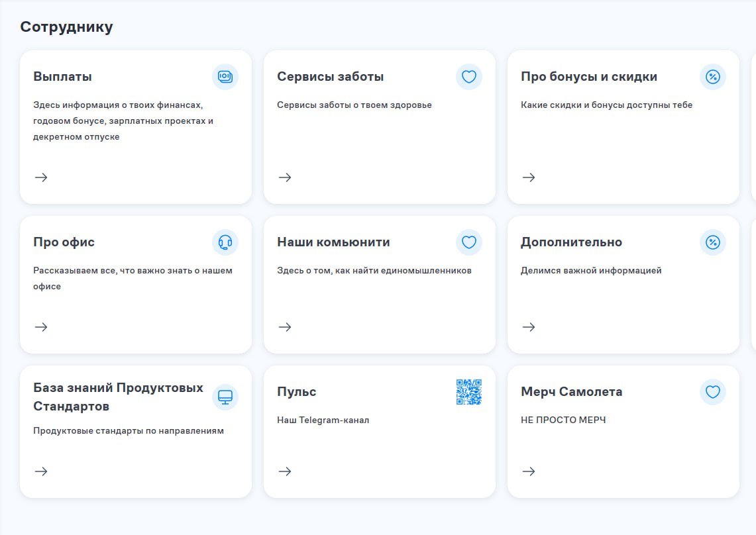Follow the arrow on Про бонусы и скидки
Screen dimensions: 756x535
point(529,177)
